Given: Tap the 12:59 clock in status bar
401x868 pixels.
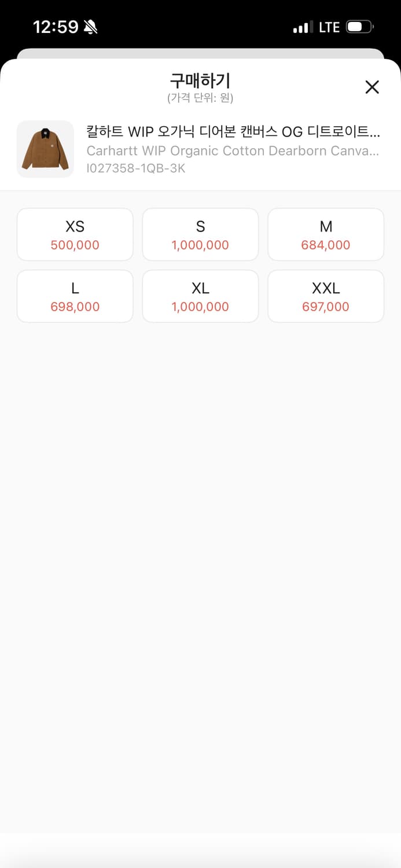Looking at the screenshot, I should tap(55, 27).
